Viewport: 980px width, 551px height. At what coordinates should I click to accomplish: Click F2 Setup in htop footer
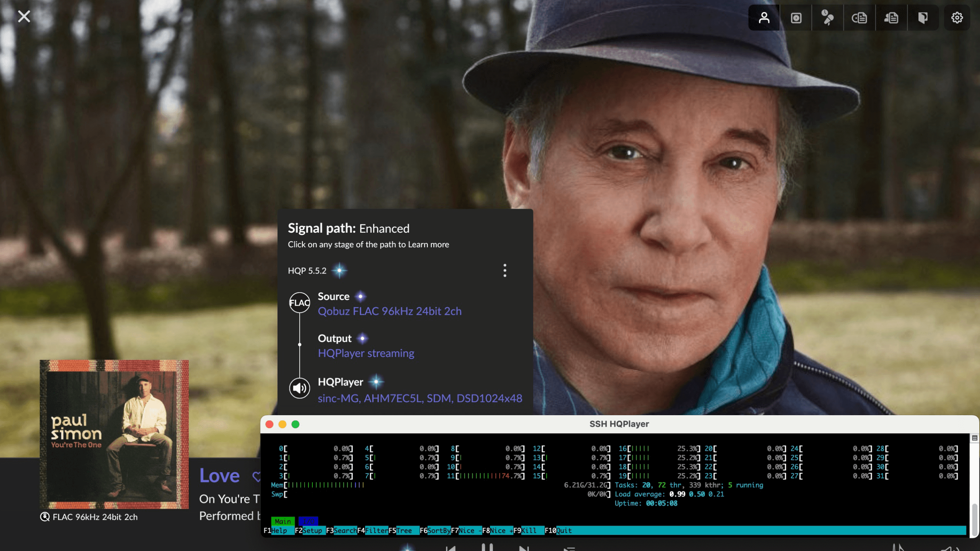[312, 531]
